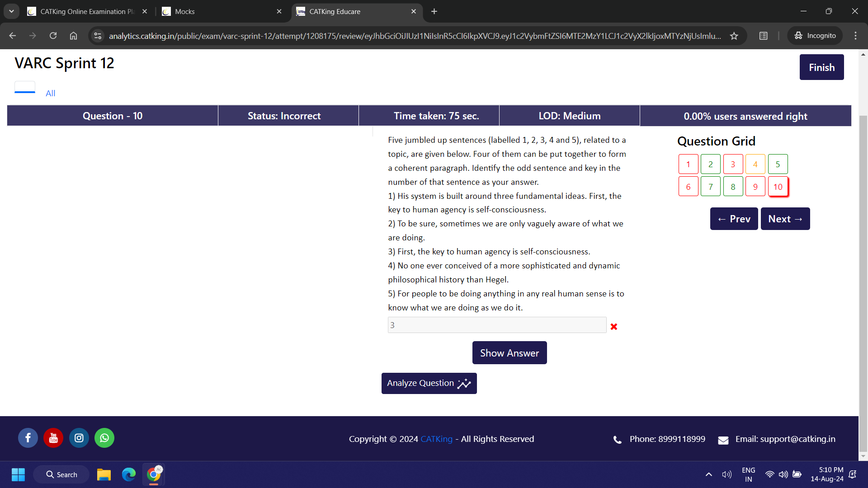The width and height of the screenshot is (868, 488).
Task: Click the phone number 8999118999
Action: pos(681,439)
